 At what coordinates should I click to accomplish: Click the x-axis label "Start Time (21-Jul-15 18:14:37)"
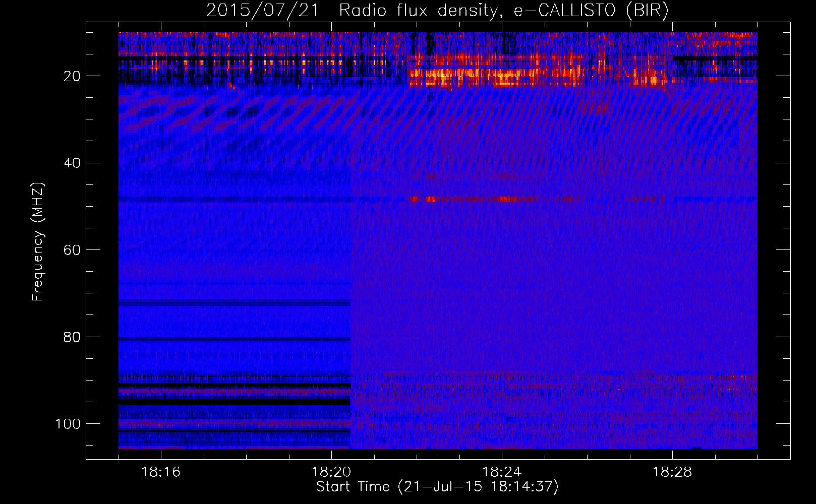437,487
